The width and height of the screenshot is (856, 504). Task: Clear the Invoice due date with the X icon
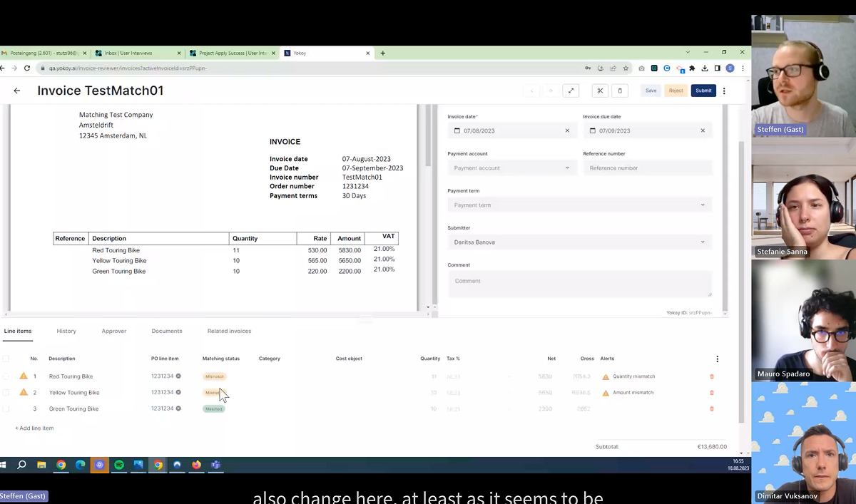(x=703, y=130)
